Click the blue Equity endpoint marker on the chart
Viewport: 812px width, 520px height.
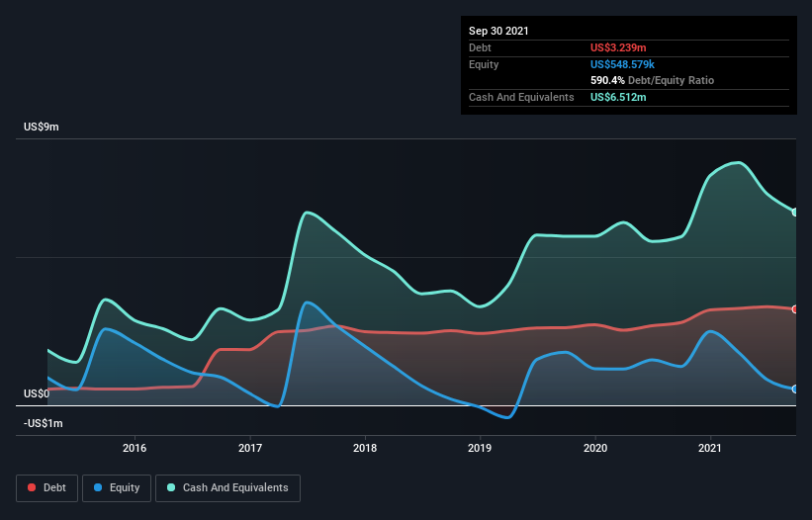pyautogui.click(x=795, y=390)
